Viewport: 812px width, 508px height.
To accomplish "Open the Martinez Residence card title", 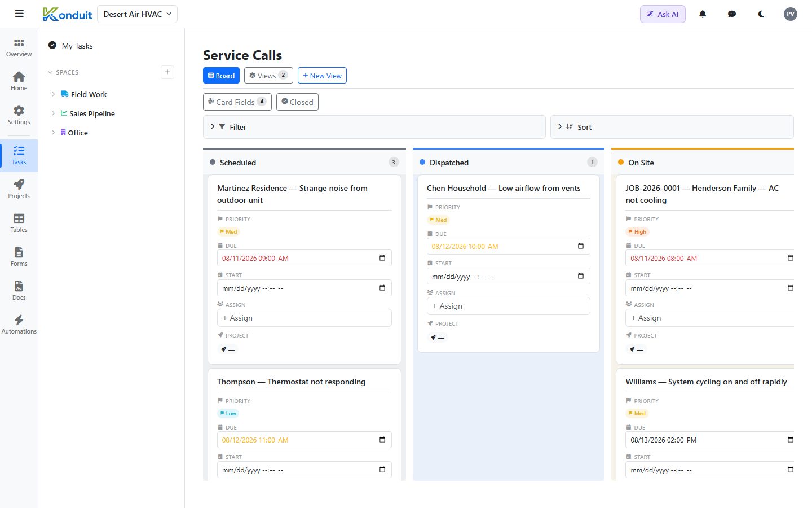I will (292, 194).
